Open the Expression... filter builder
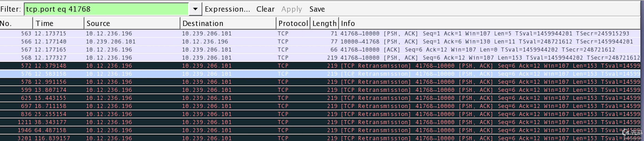The image size is (644, 141). (227, 9)
